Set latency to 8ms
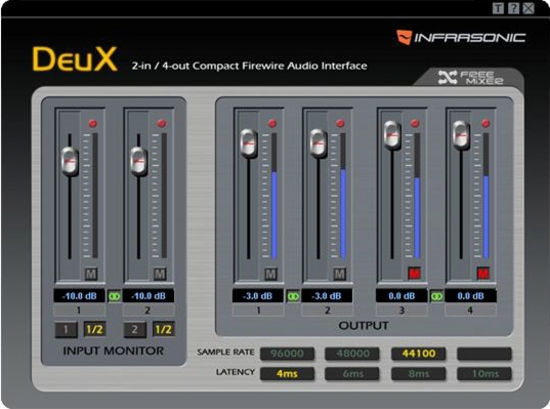The width and height of the screenshot is (550, 409). 418,374
